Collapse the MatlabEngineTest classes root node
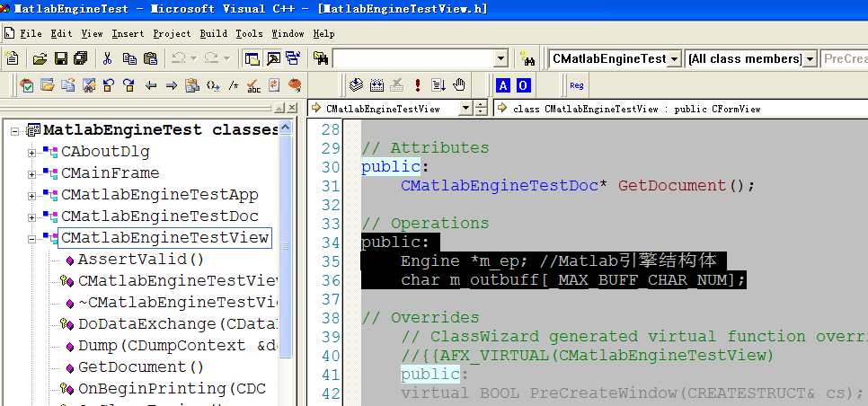Viewport: 868px width, 406px height. point(14,131)
